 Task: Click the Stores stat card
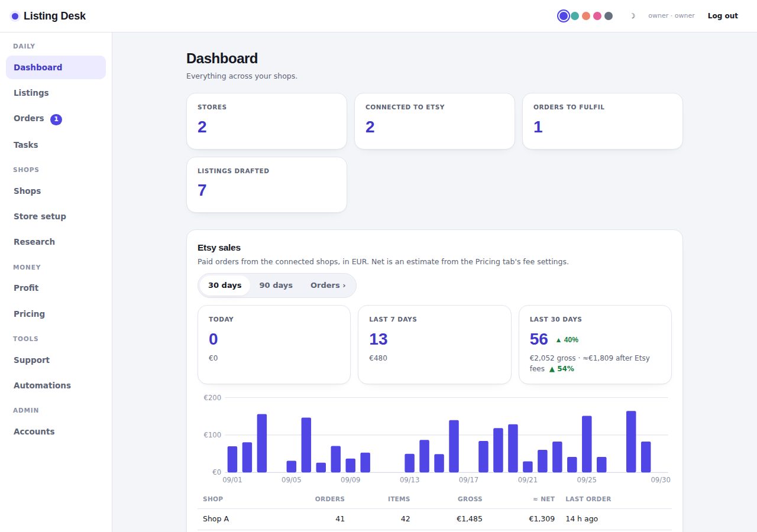click(x=267, y=121)
